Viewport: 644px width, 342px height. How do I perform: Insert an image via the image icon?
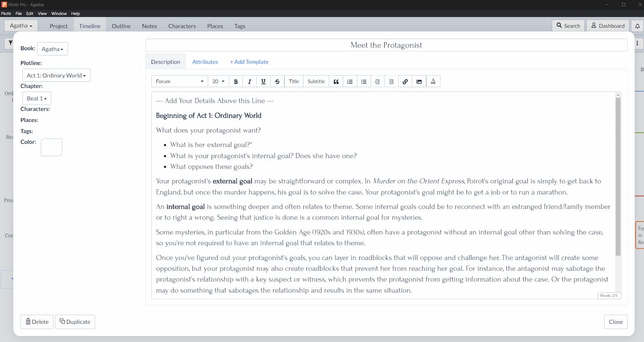419,81
